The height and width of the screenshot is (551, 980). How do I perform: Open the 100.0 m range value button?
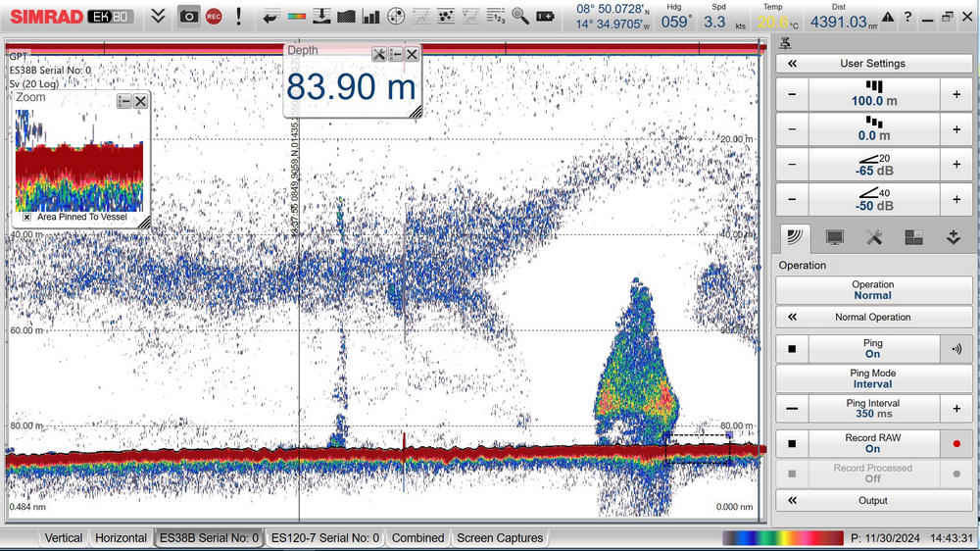(x=874, y=94)
